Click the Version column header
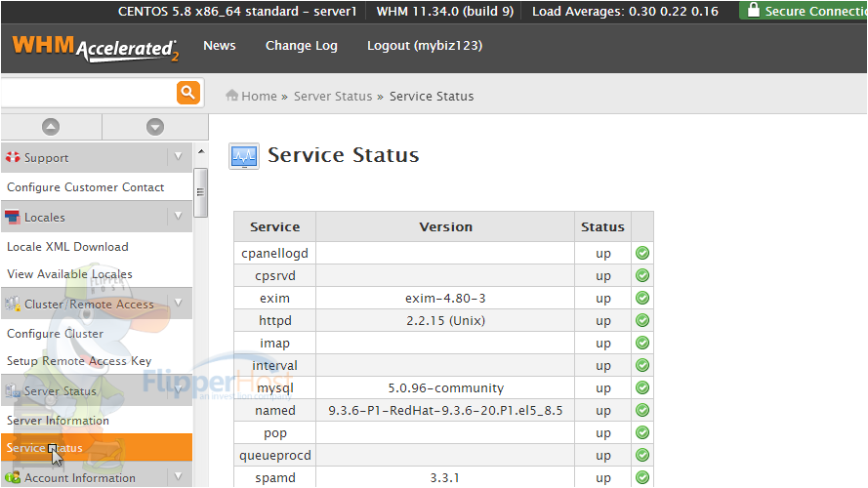Image resolution: width=868 pixels, height=488 pixels. tap(445, 226)
